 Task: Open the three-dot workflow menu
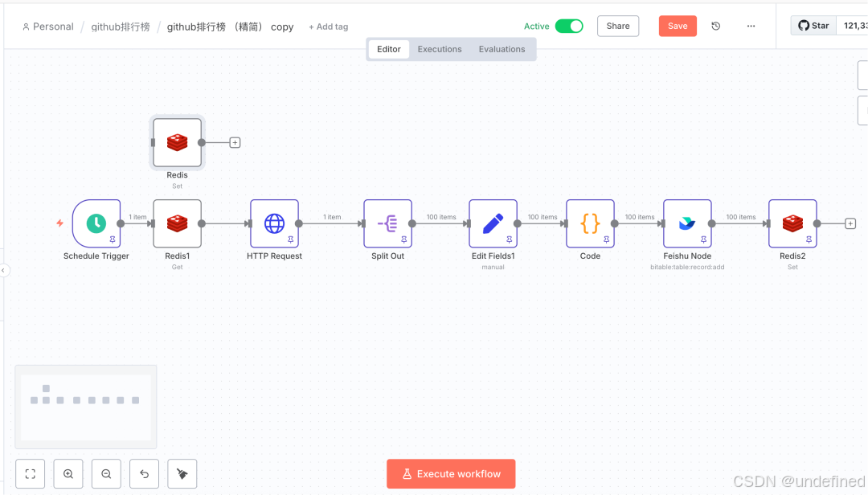coord(751,26)
